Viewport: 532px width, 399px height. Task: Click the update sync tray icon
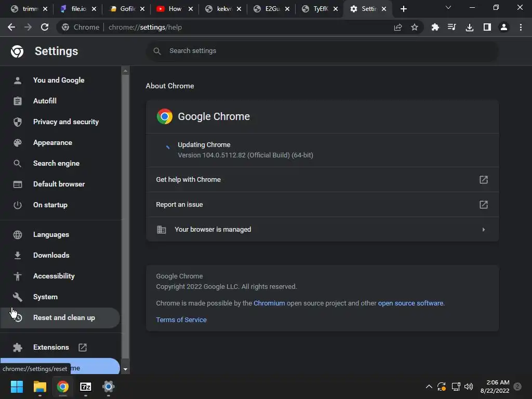[x=442, y=387]
